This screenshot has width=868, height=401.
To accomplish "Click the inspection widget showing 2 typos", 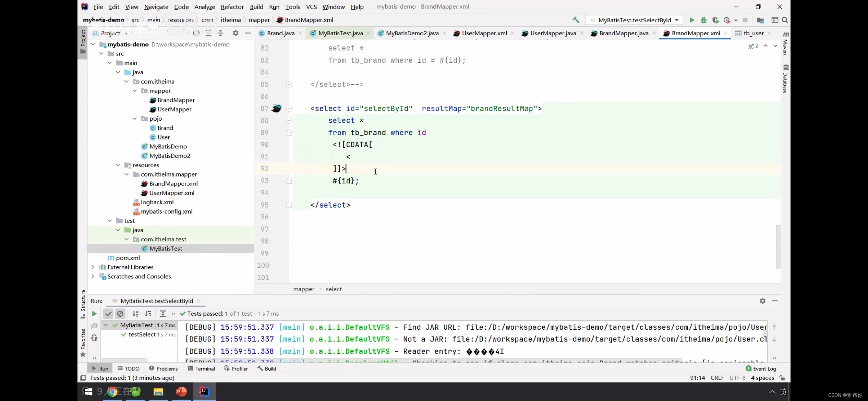I will coord(754,46).
